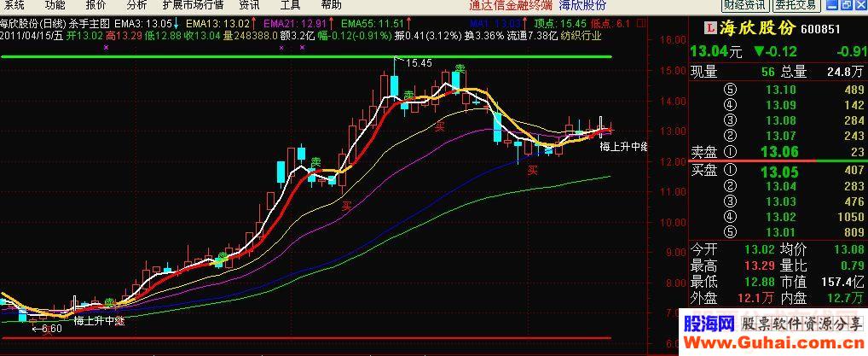The height and width of the screenshot is (356, 868).
Task: Open the 系统 menu
Action: (x=14, y=5)
